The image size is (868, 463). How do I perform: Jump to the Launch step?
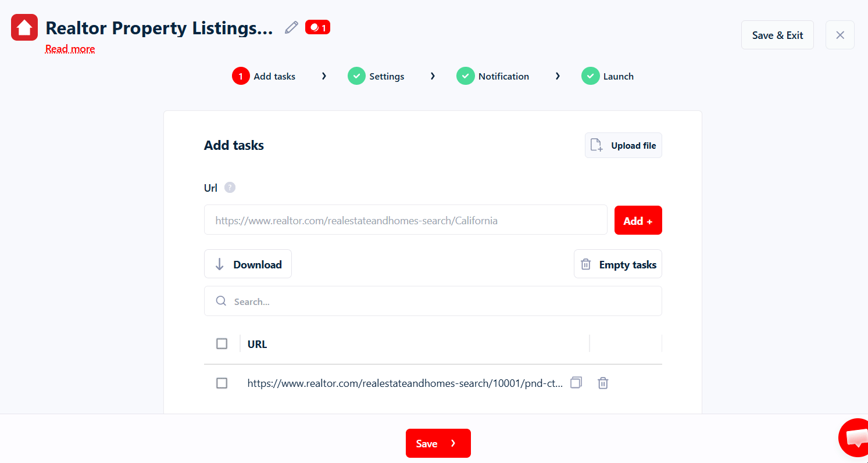[x=608, y=76]
